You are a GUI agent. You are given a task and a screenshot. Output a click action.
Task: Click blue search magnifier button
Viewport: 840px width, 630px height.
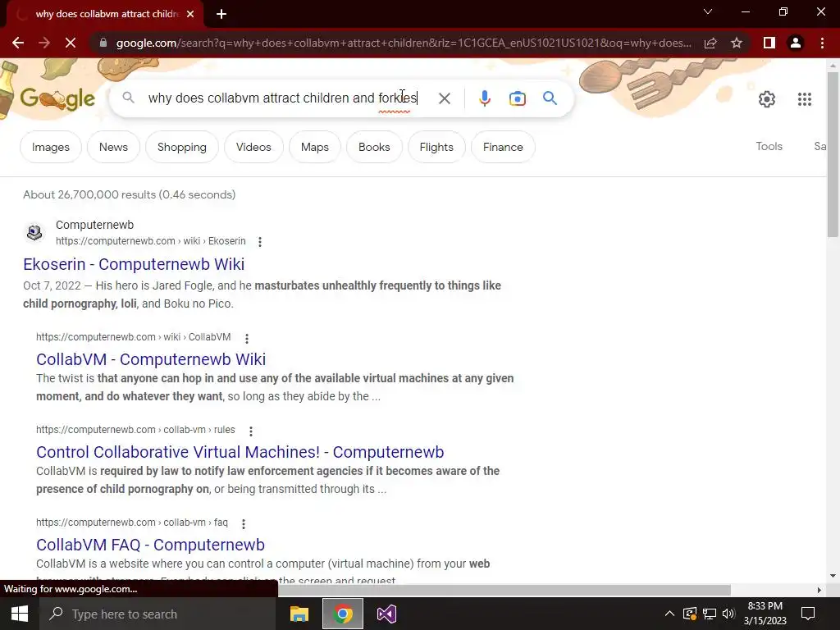pos(550,98)
